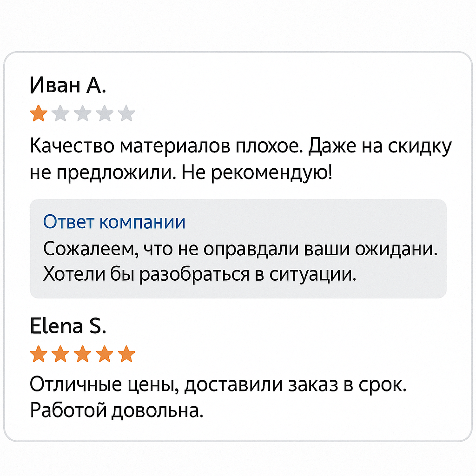Open reviewer profile Иван А.
The image size is (476, 476).
point(68,86)
